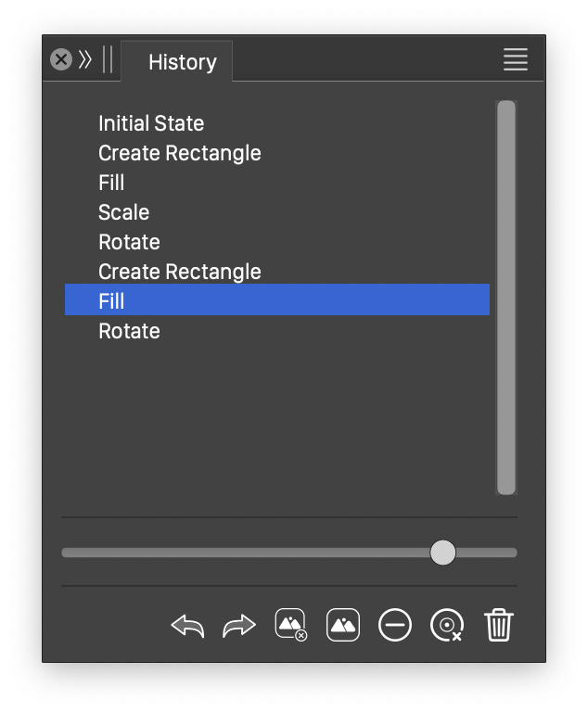Jump to the Initial State history entry
The width and height of the screenshot is (588, 712).
tap(151, 123)
